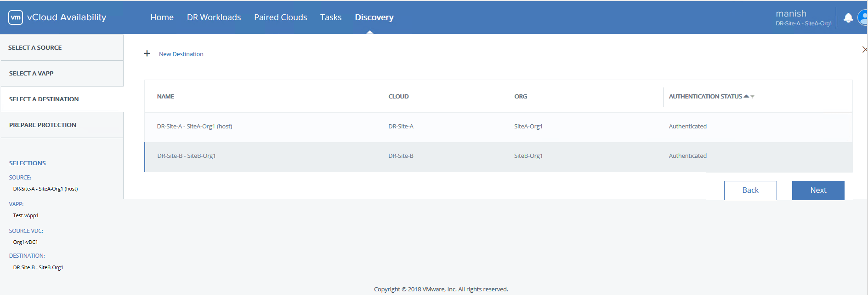Open the notifications bell icon
The image size is (868, 295).
tap(848, 18)
